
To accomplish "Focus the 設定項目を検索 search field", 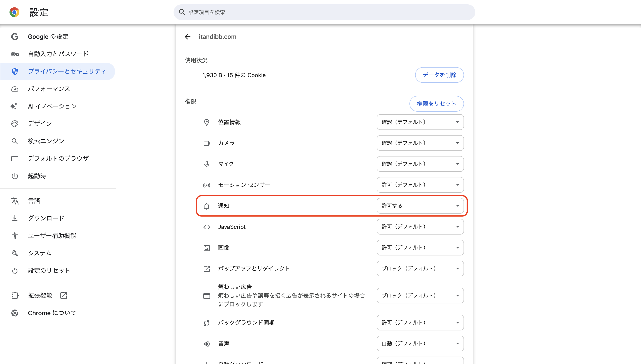I will pyautogui.click(x=324, y=12).
